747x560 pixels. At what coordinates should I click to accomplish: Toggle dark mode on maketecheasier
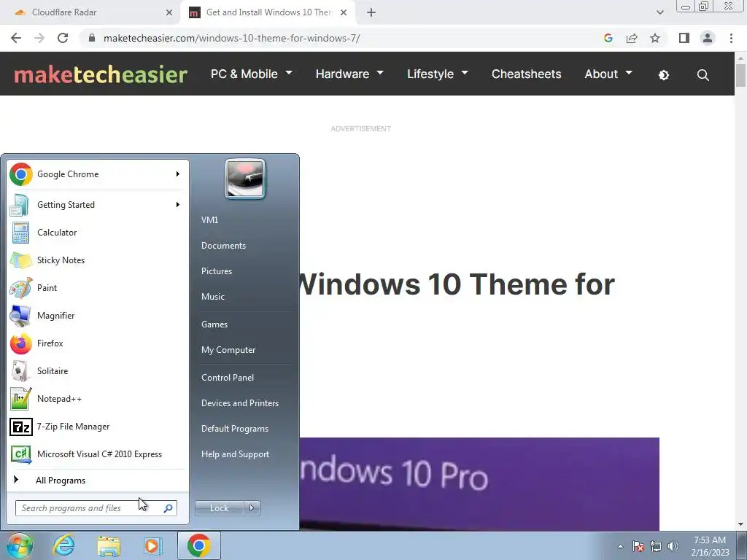tap(664, 75)
